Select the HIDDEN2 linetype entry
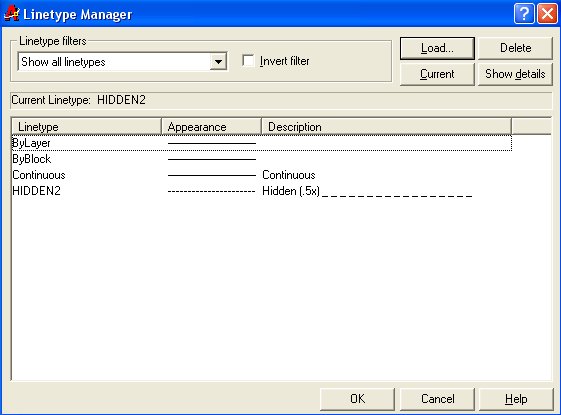This screenshot has height=415, width=561. (x=36, y=191)
